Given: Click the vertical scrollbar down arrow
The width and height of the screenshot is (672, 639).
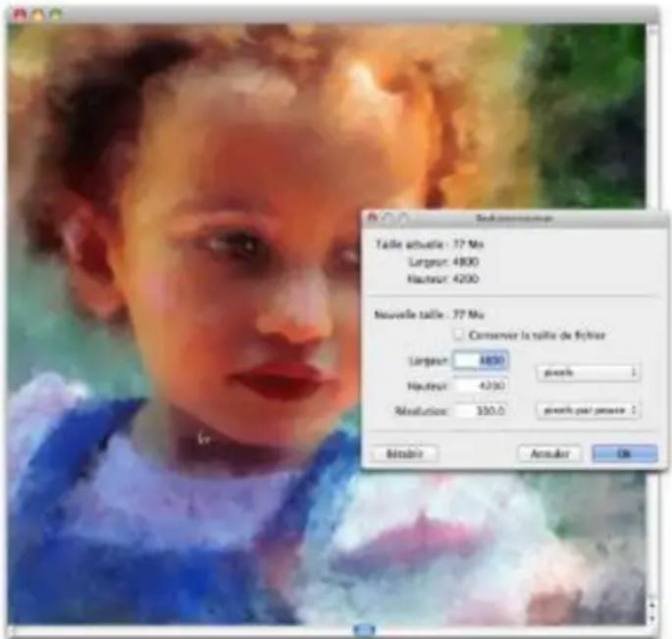Looking at the screenshot, I should pyautogui.click(x=652, y=618).
